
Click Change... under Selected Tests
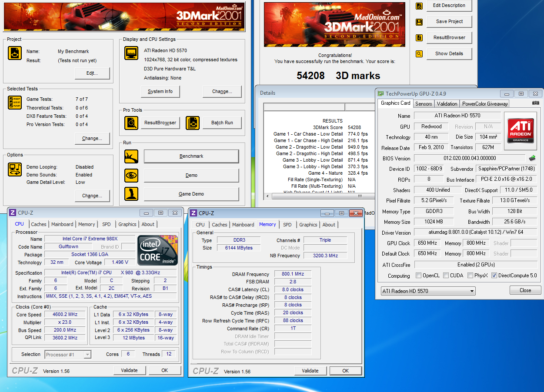click(92, 138)
